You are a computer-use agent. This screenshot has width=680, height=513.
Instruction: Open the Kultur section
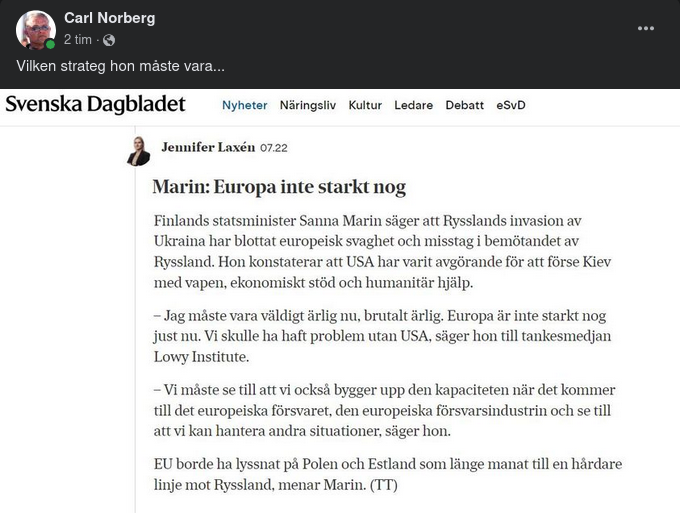[365, 105]
